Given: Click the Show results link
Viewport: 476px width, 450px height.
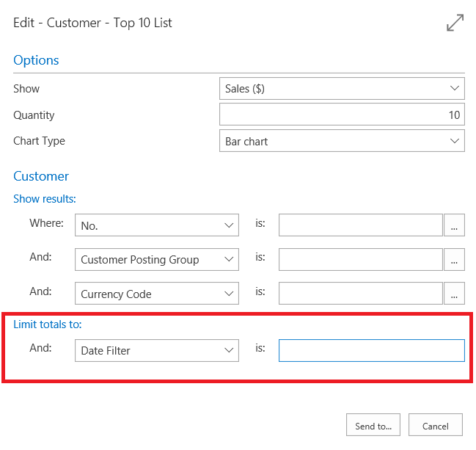Looking at the screenshot, I should pos(45,199).
